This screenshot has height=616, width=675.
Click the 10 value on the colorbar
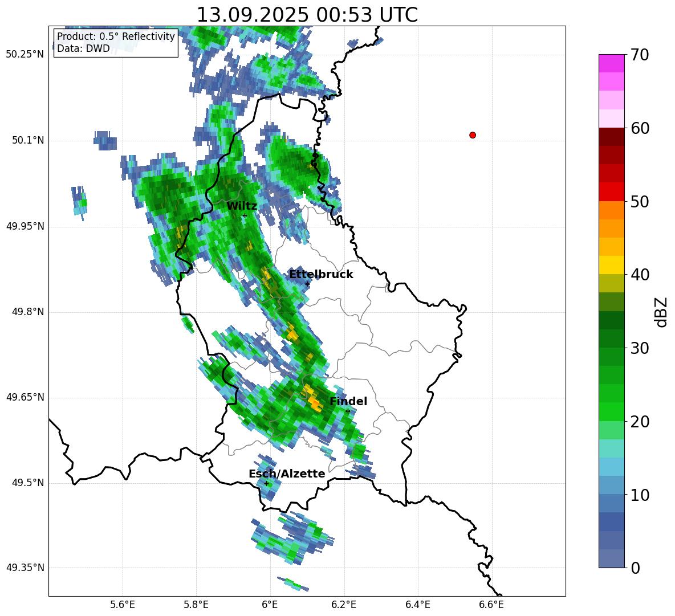coord(639,495)
